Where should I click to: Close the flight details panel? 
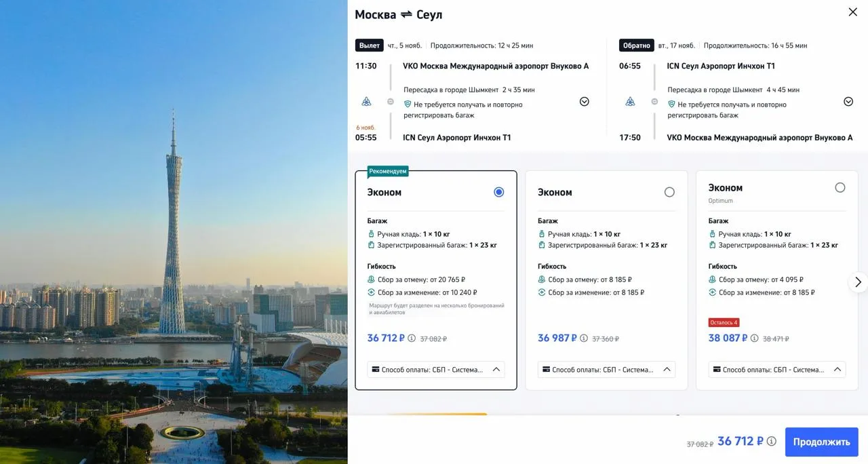[x=852, y=12]
